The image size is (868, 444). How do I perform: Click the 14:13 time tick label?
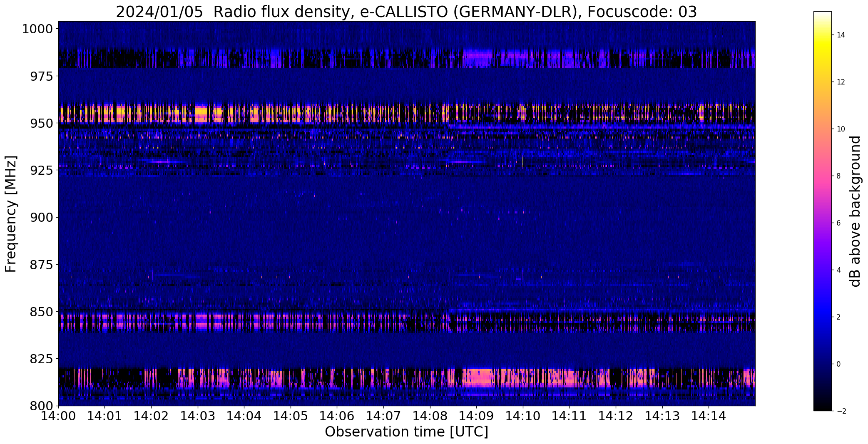tap(662, 416)
